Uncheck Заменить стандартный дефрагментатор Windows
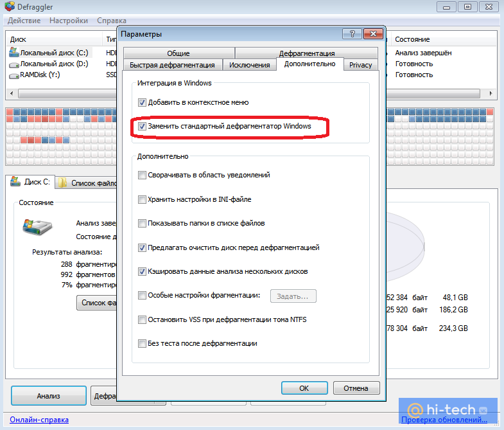The height and width of the screenshot is (430, 504). (x=142, y=126)
